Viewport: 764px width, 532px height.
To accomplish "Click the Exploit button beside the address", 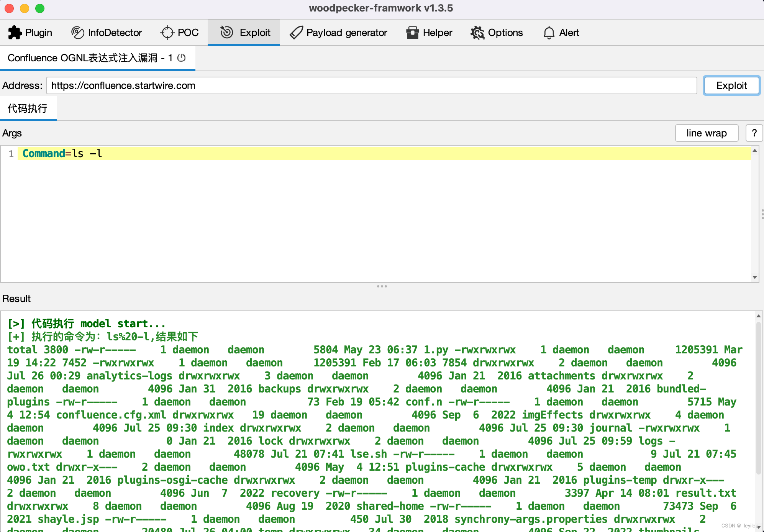I will point(731,85).
